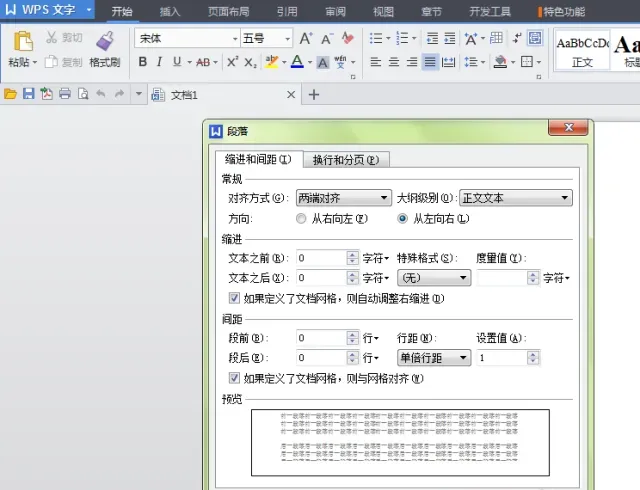This screenshot has height=490, width=640.
Task: Open the 特殊格式 dropdown
Action: pos(434,278)
